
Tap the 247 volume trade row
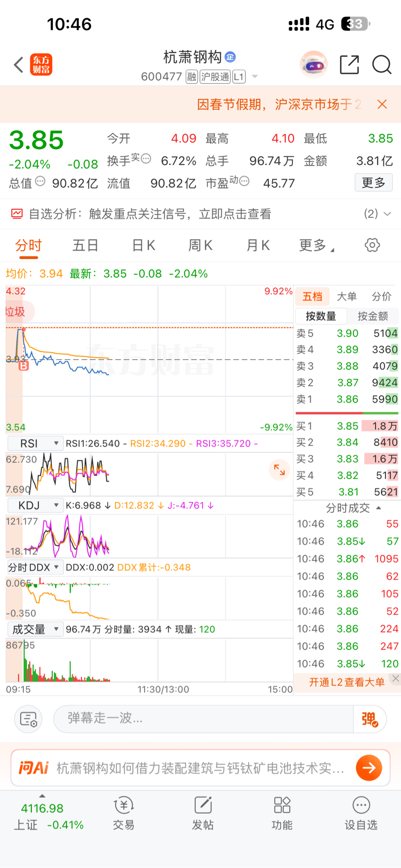click(x=348, y=646)
